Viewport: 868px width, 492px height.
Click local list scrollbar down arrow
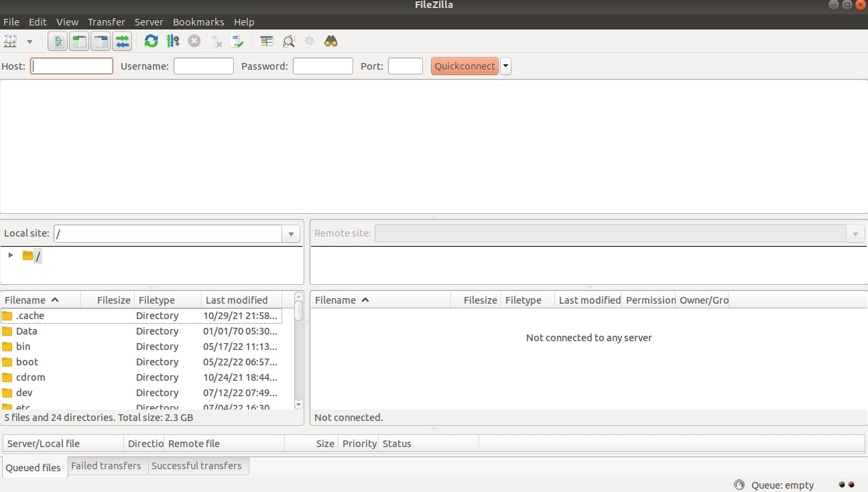pos(299,405)
